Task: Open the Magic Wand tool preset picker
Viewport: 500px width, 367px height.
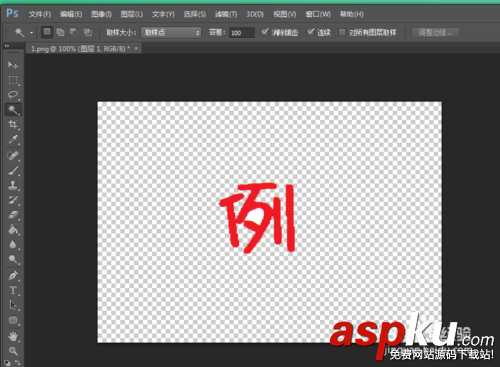Action: click(x=31, y=33)
